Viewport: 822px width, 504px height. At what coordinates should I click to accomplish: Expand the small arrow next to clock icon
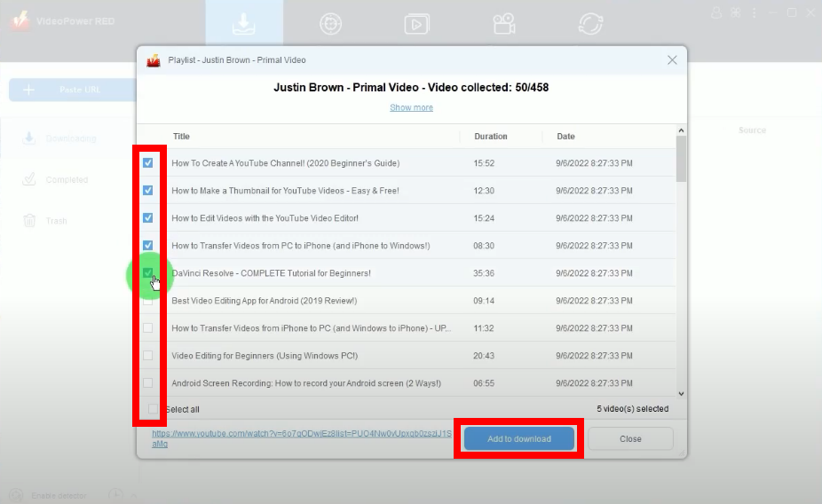(134, 495)
